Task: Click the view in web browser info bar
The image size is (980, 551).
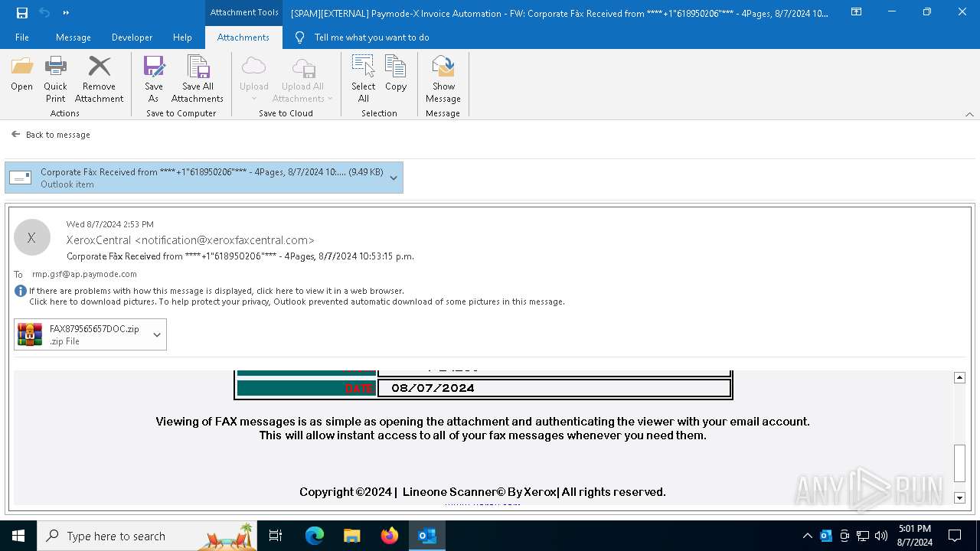Action: click(217, 291)
